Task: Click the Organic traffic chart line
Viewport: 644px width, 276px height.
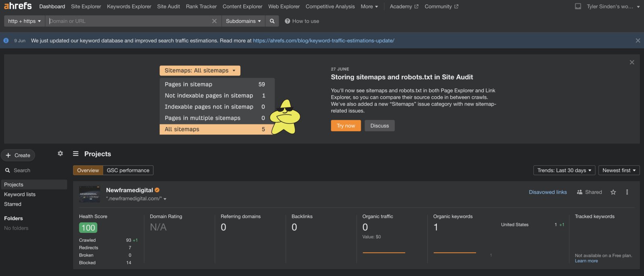Action: click(x=384, y=253)
